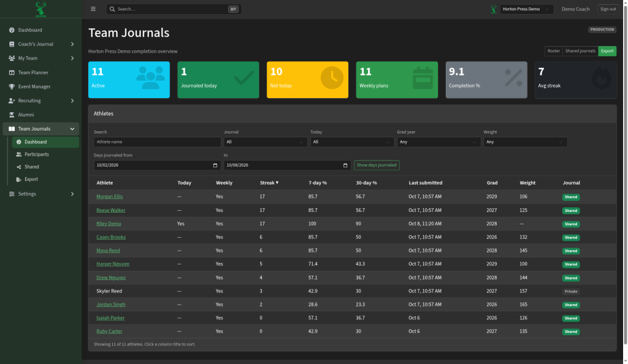628x364 pixels.
Task: Open Morgan Ellis athlete link
Action: 110,197
